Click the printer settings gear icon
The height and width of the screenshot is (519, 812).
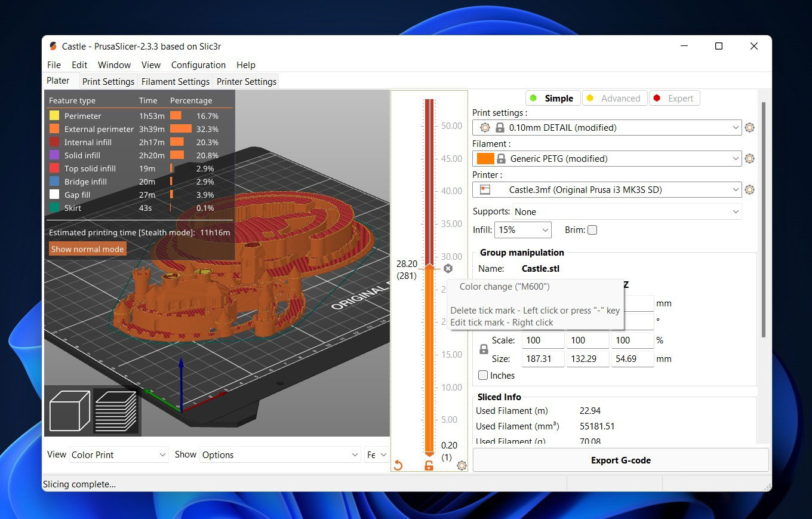tap(750, 189)
